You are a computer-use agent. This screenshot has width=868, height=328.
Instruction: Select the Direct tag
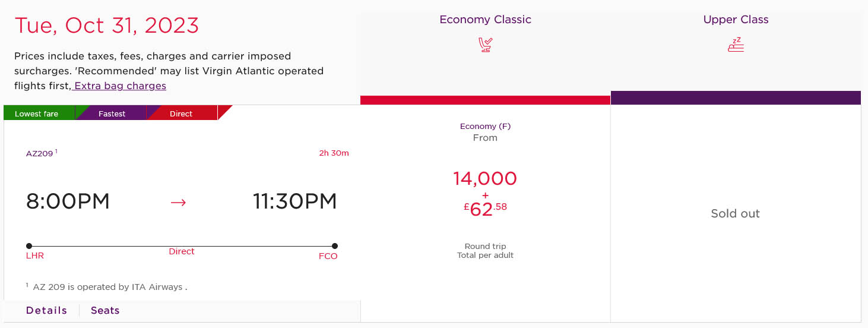point(182,113)
